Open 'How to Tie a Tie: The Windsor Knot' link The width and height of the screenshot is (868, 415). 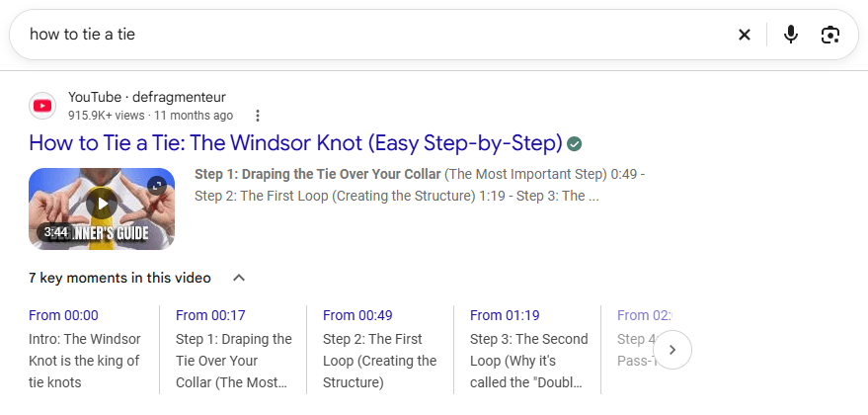pyautogui.click(x=295, y=143)
